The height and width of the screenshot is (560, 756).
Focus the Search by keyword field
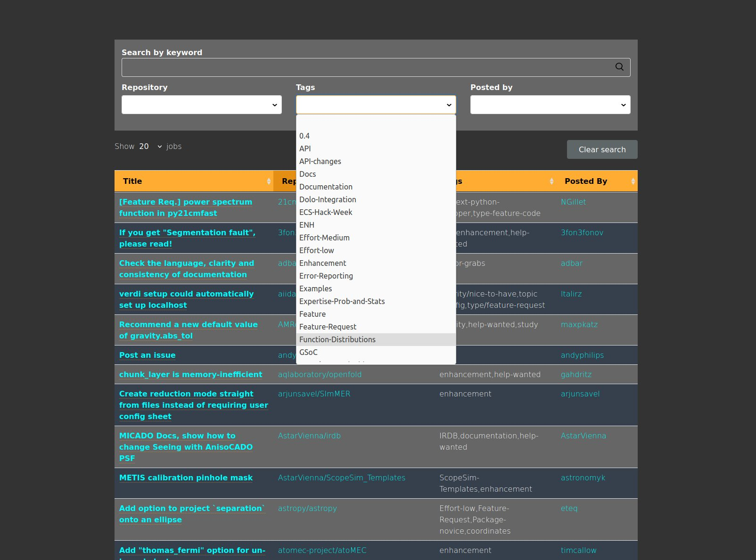coord(368,67)
